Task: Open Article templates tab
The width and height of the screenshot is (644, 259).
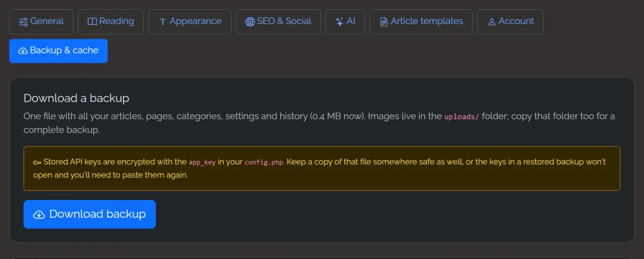Action: [421, 21]
